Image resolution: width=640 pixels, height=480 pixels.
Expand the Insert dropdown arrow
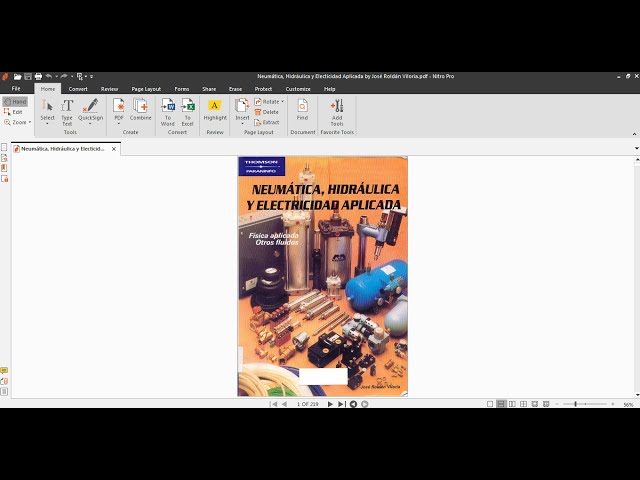coord(242,124)
